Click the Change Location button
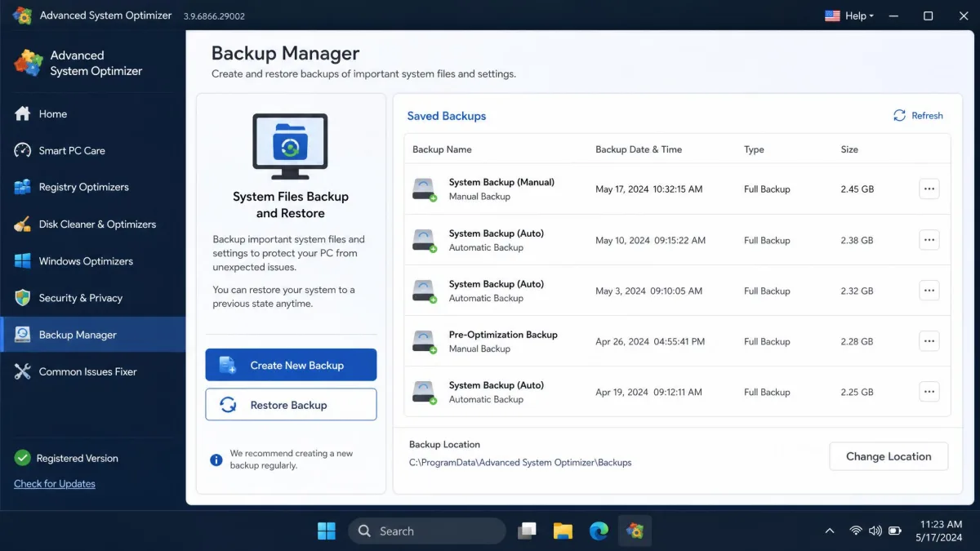 [889, 456]
